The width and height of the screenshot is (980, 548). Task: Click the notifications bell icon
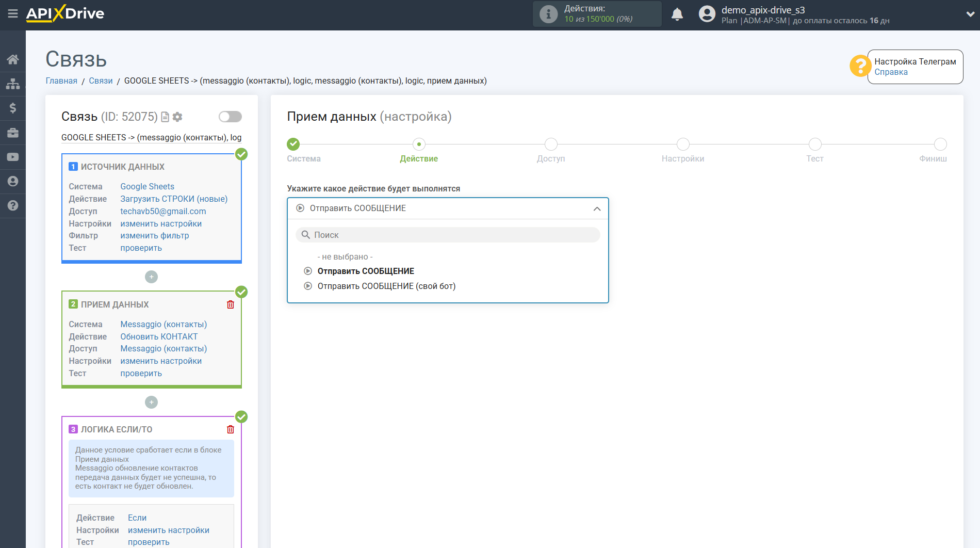[677, 14]
